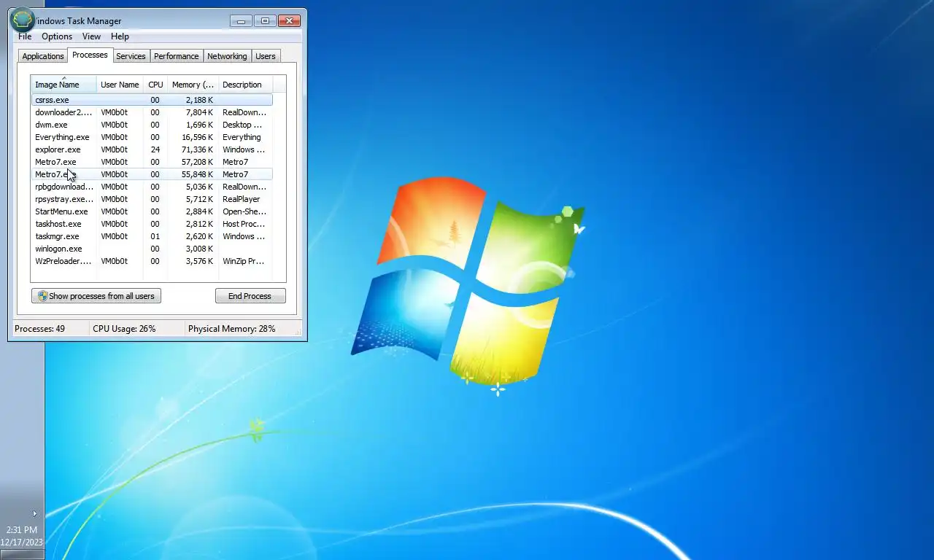Screen dimensions: 934x560
Task: Click the Processes: 49 status entry
Action: (40, 329)
